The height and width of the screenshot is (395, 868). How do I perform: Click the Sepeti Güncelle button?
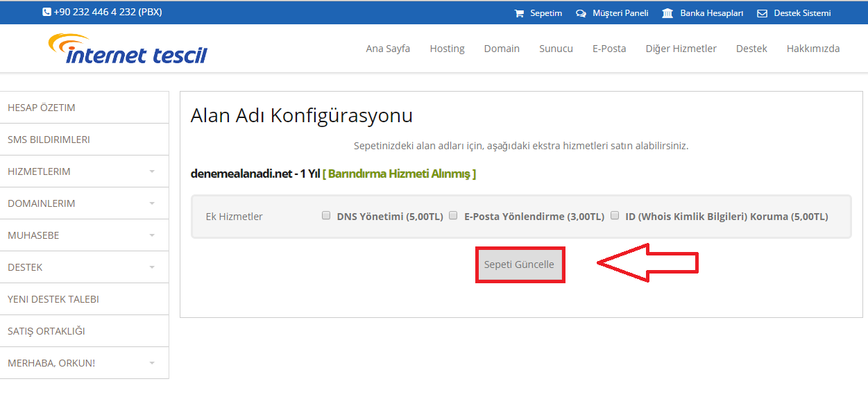pos(519,264)
